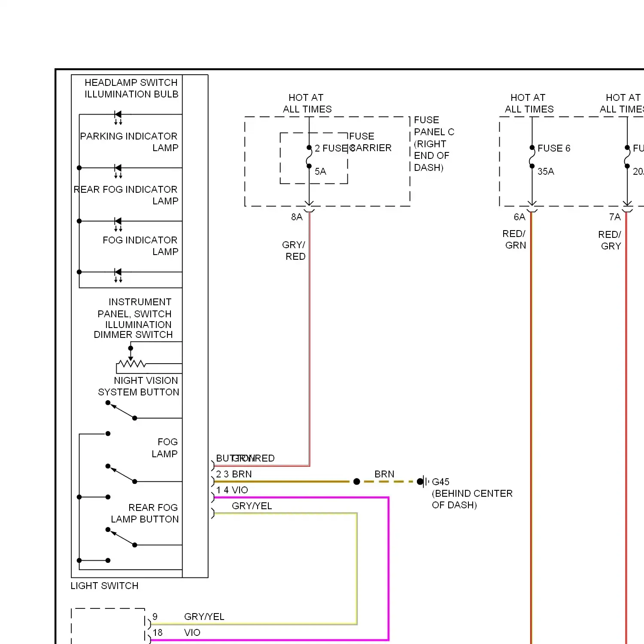Click HOT AT ALL TIMES above FUSE 6
This screenshot has height=644, width=644.
pyautogui.click(x=529, y=103)
